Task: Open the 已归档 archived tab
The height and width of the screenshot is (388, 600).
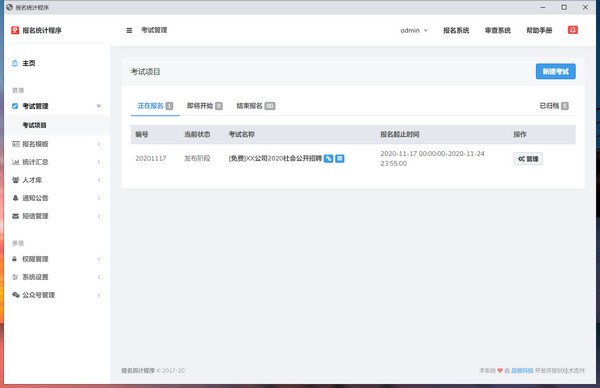Action: click(x=554, y=106)
